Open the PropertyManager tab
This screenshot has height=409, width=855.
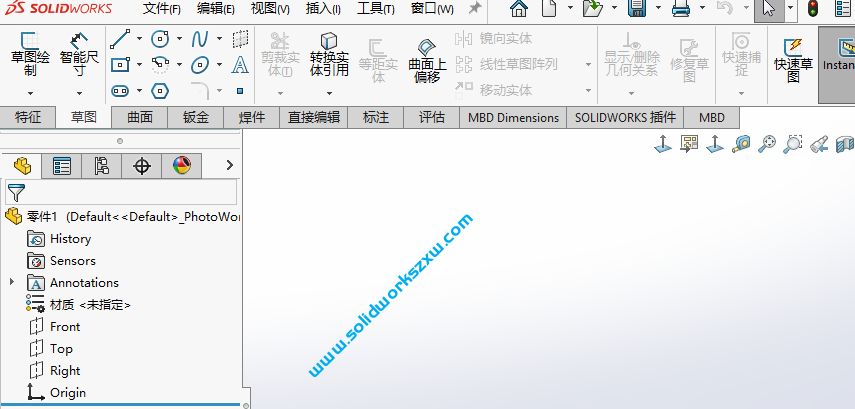[62, 166]
